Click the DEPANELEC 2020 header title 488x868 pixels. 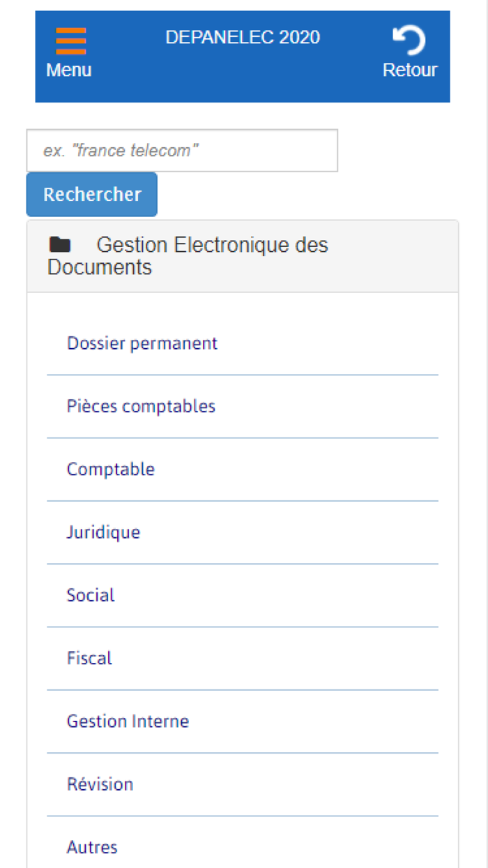(242, 37)
